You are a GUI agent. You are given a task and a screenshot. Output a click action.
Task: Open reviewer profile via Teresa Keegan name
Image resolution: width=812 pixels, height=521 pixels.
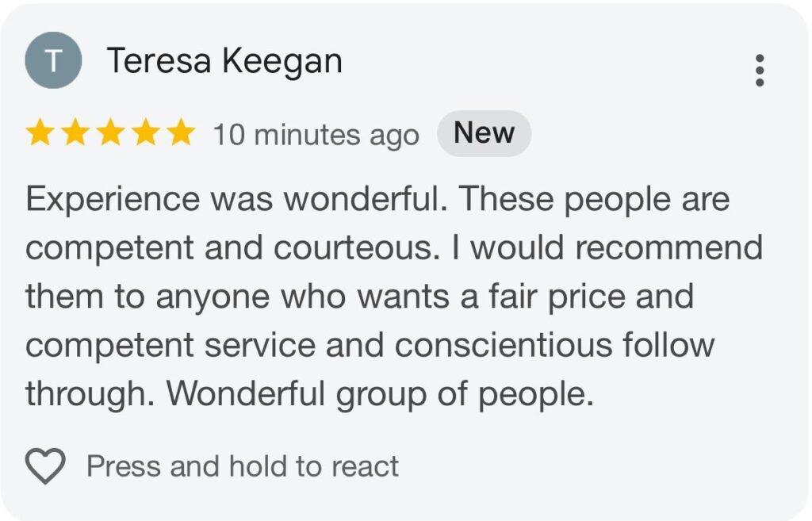[x=224, y=61]
